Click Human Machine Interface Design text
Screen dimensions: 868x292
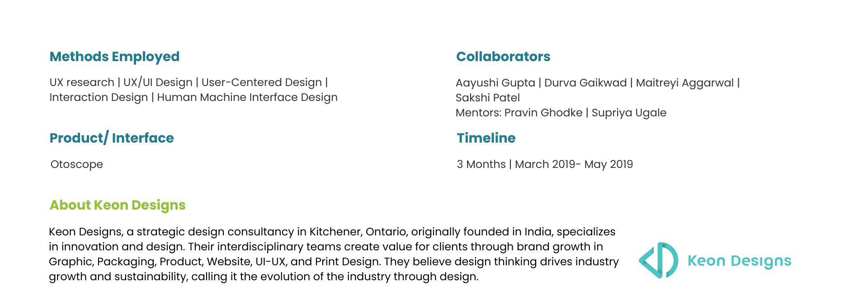[247, 97]
